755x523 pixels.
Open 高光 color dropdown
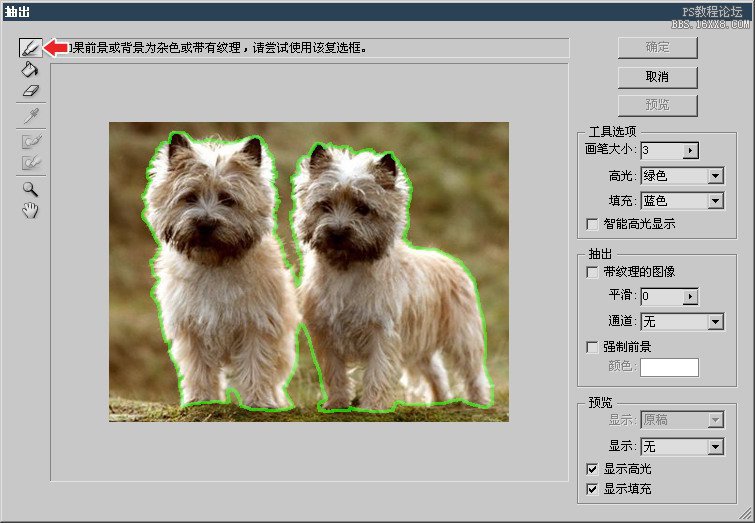tap(716, 176)
